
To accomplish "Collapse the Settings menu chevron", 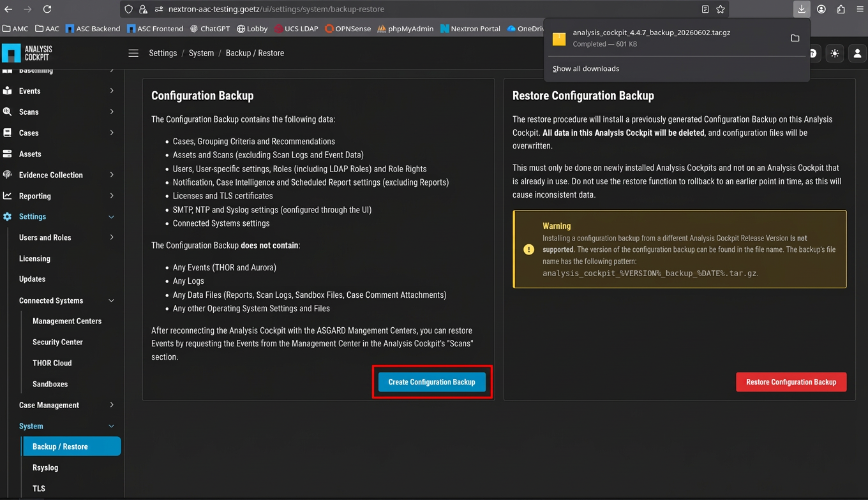I will point(112,217).
